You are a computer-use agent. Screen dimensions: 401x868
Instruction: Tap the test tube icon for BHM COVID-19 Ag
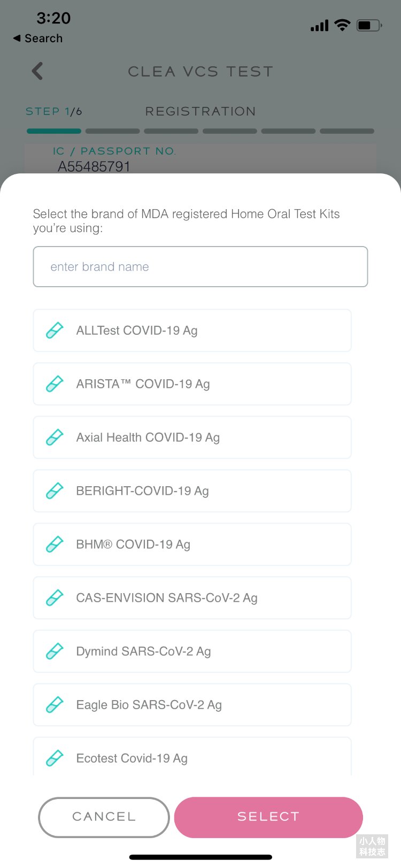pos(55,544)
